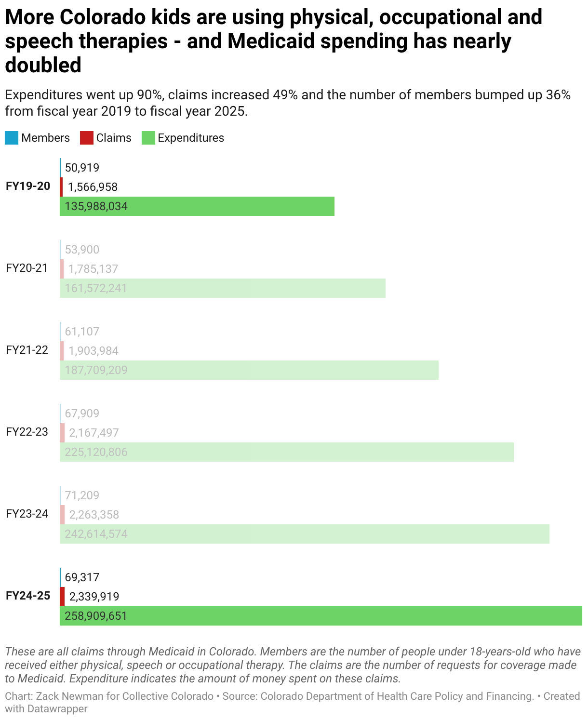Click the FY24-25 red claims bar
Image resolution: width=588 pixels, height=720 pixels.
click(x=62, y=597)
